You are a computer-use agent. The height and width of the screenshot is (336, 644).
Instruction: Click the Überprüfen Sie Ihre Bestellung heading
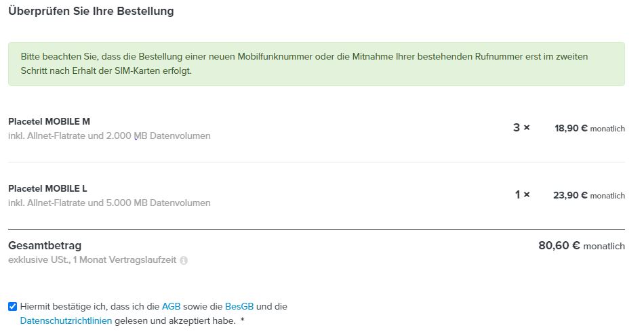[91, 11]
